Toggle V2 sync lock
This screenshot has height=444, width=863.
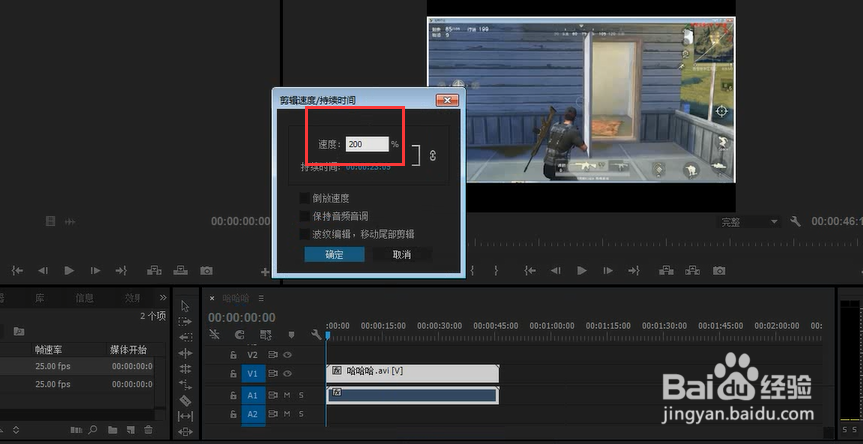point(272,355)
